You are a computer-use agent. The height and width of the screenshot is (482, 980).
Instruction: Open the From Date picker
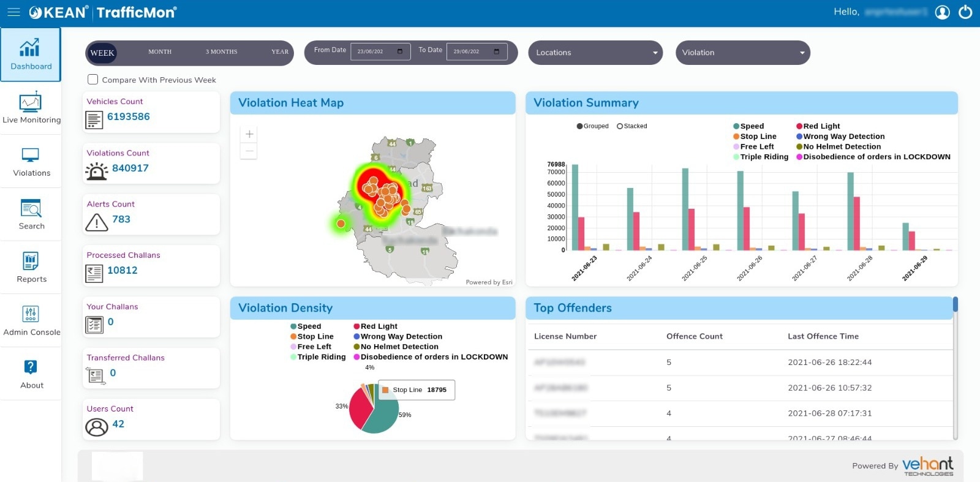pyautogui.click(x=399, y=51)
